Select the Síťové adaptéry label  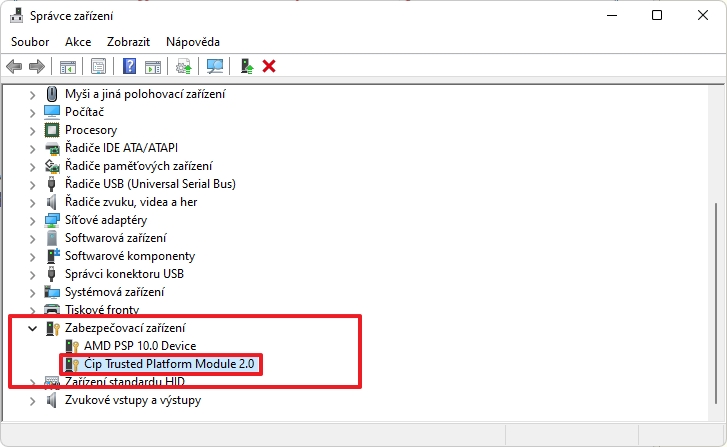(106, 220)
